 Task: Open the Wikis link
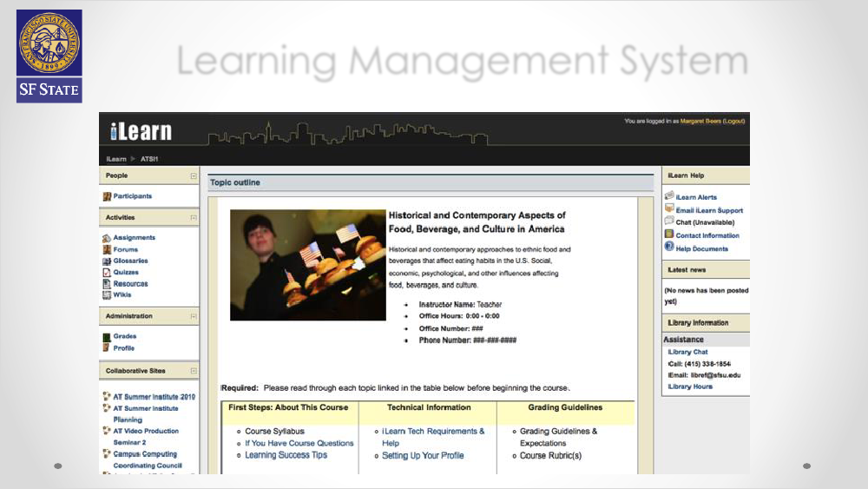122,295
